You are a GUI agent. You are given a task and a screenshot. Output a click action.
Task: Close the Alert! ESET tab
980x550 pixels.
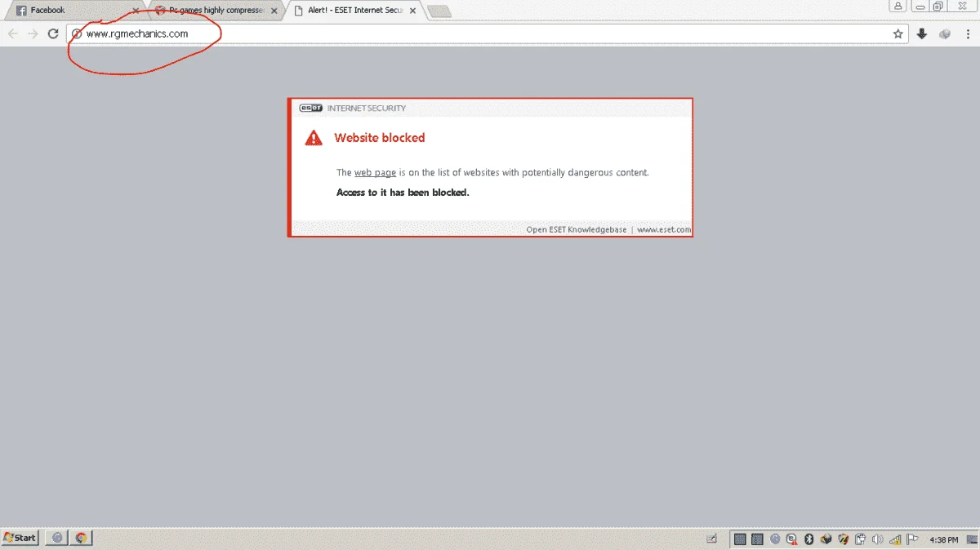414,11
